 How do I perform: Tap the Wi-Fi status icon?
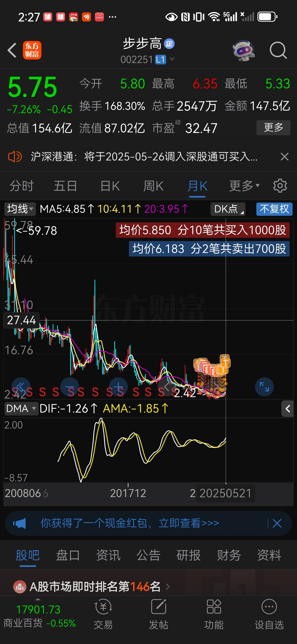214,17
